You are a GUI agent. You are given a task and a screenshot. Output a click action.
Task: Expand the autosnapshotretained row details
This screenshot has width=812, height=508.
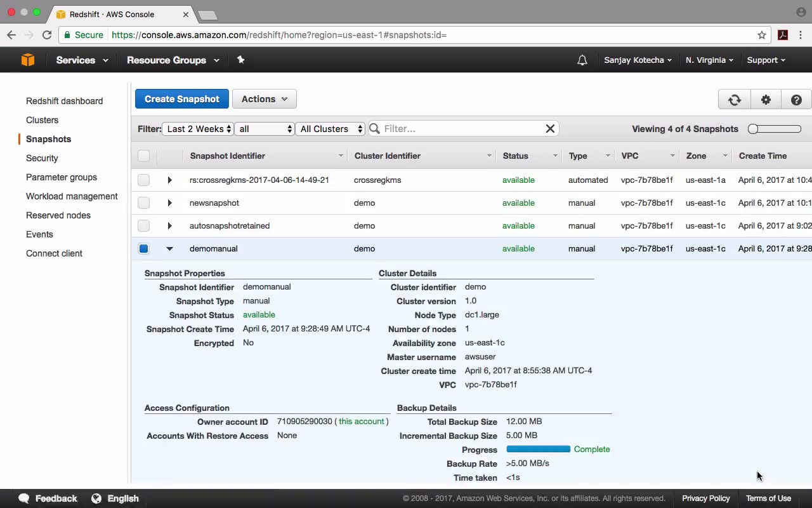tap(169, 226)
